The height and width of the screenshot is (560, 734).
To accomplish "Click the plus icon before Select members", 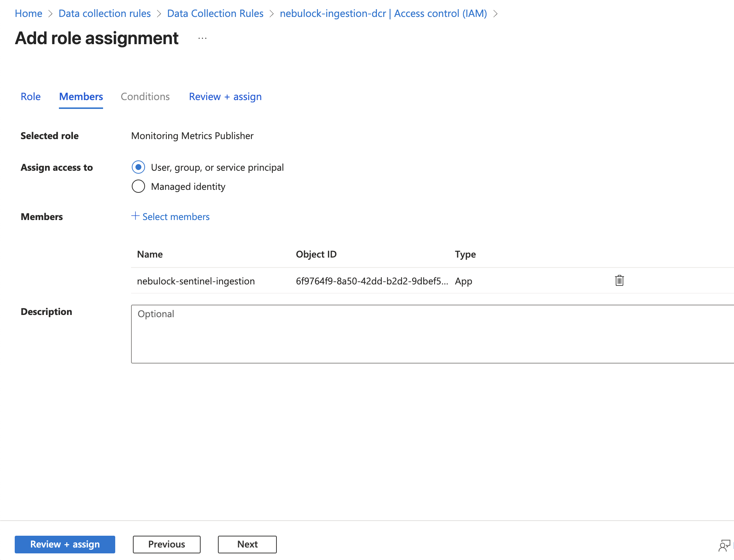I will pos(135,216).
